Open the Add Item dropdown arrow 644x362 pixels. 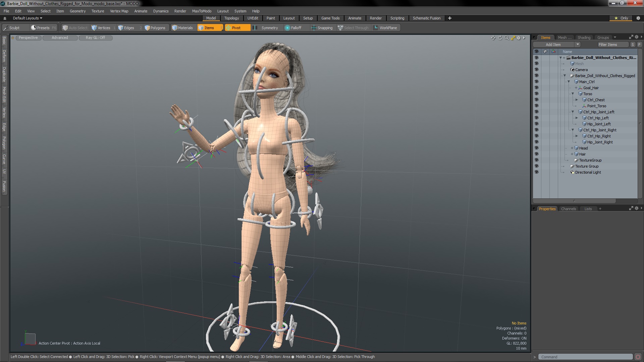tap(578, 45)
